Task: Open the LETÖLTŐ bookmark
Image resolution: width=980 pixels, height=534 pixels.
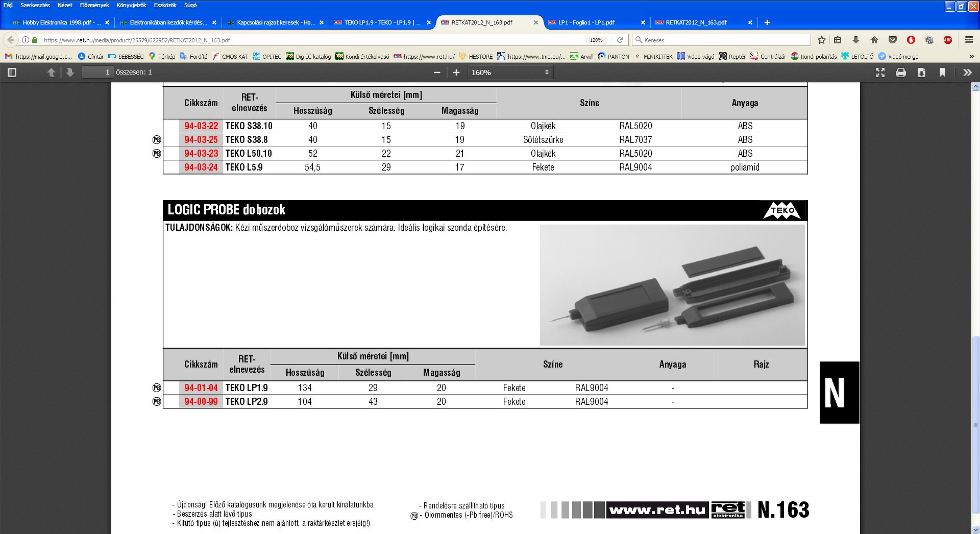Action: [x=857, y=57]
